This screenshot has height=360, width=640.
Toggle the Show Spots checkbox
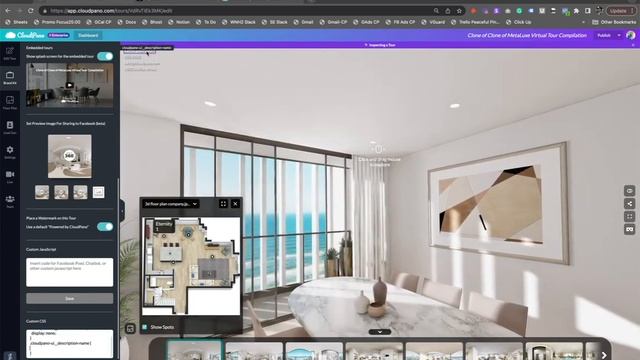144,327
